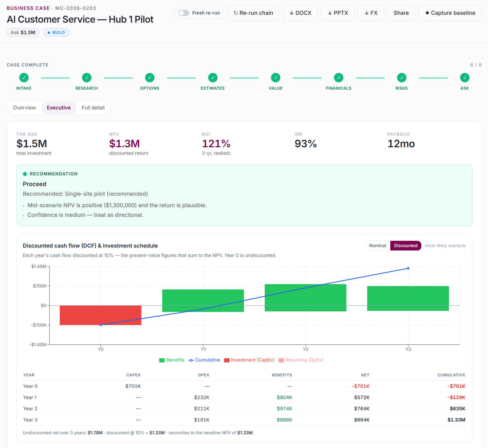This screenshot has width=488, height=448.
Task: Click the Share button
Action: (401, 13)
